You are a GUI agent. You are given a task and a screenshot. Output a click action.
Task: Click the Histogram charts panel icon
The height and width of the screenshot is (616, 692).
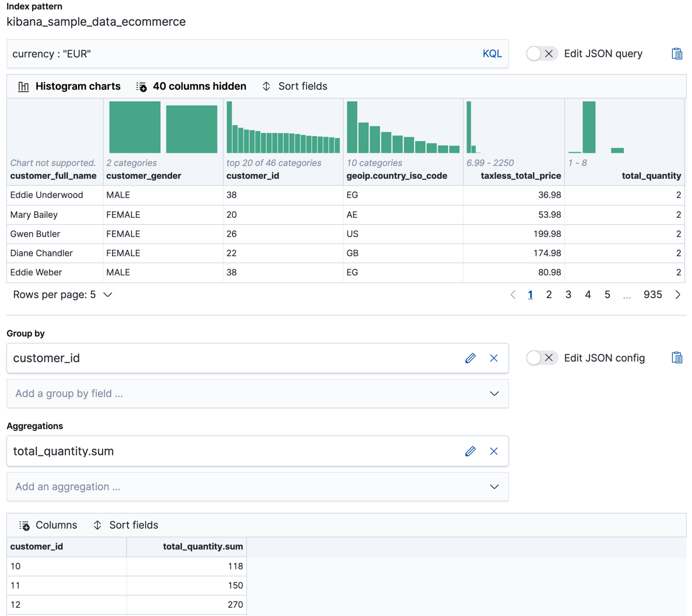[23, 86]
